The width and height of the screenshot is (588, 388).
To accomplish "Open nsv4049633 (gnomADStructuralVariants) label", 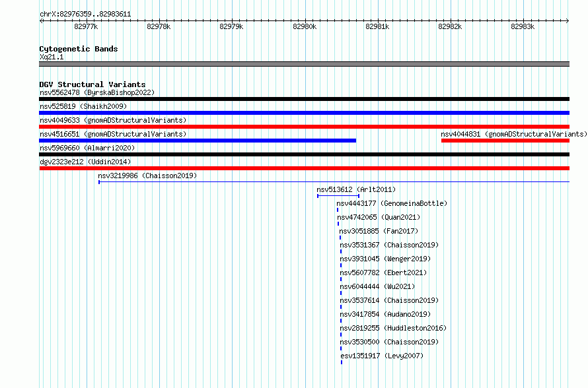I will tap(113, 120).
